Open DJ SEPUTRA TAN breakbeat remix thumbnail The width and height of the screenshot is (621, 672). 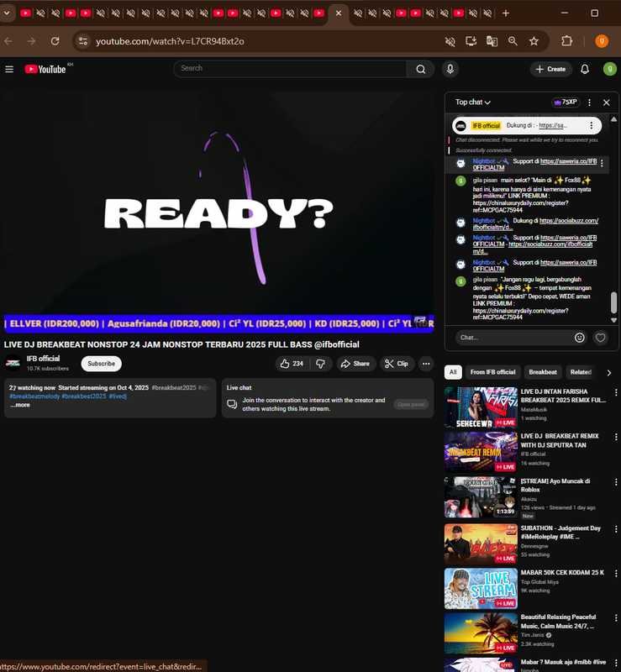481,452
